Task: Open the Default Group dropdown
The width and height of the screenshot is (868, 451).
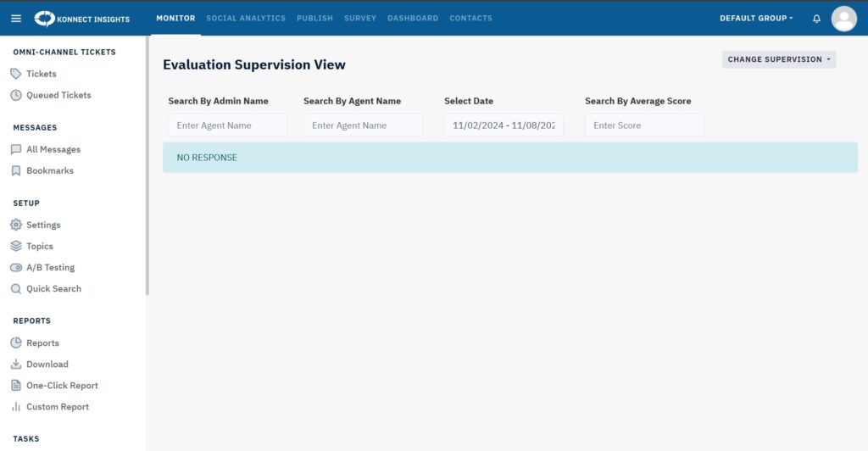Action: click(756, 18)
